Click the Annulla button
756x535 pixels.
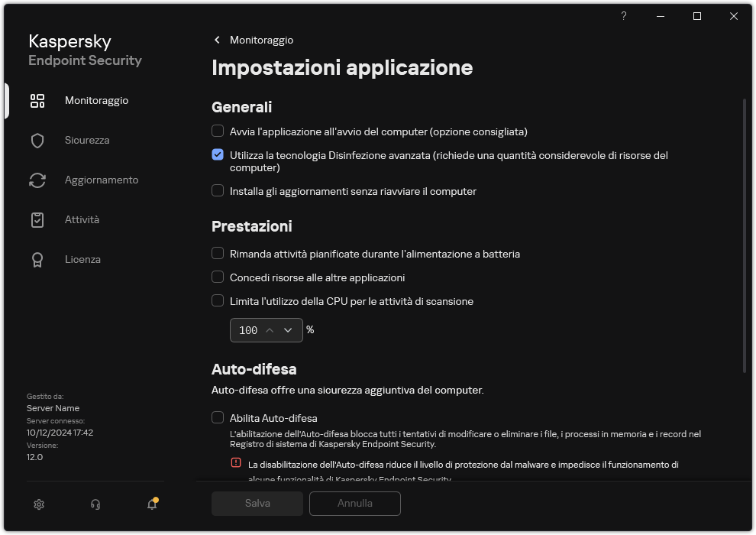pos(354,503)
